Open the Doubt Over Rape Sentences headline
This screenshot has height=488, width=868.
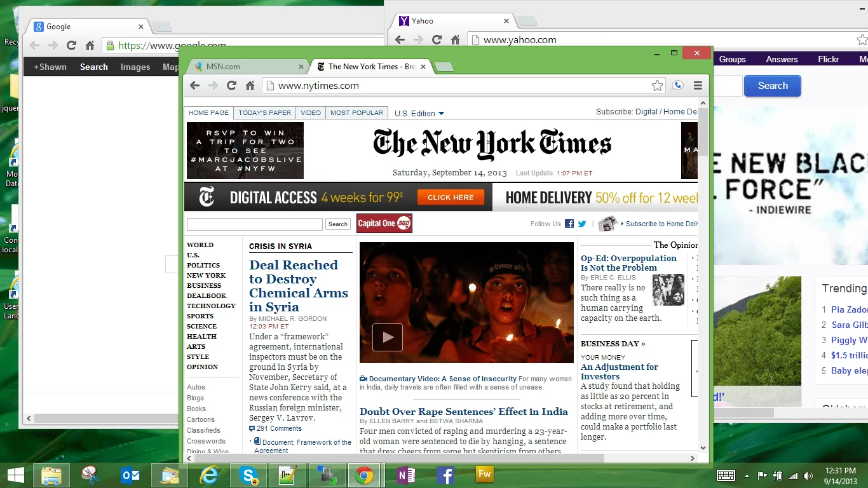pos(464,411)
